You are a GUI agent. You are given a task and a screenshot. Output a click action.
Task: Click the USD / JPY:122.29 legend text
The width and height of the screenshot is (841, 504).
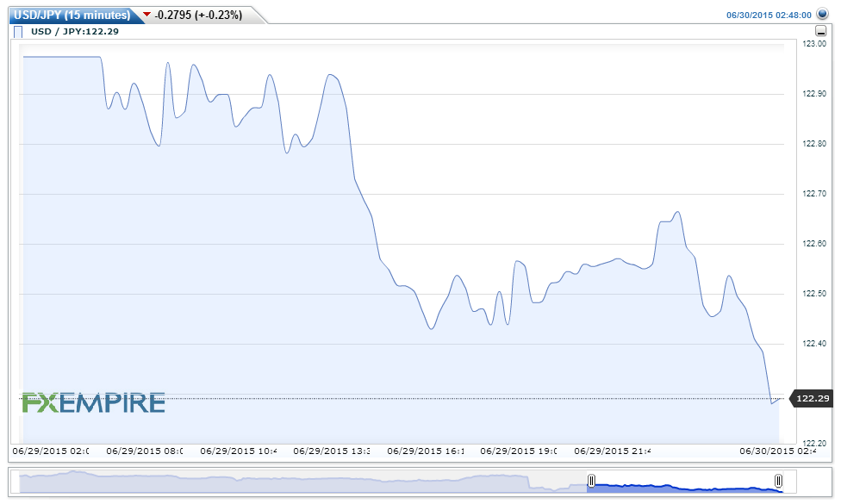click(75, 32)
